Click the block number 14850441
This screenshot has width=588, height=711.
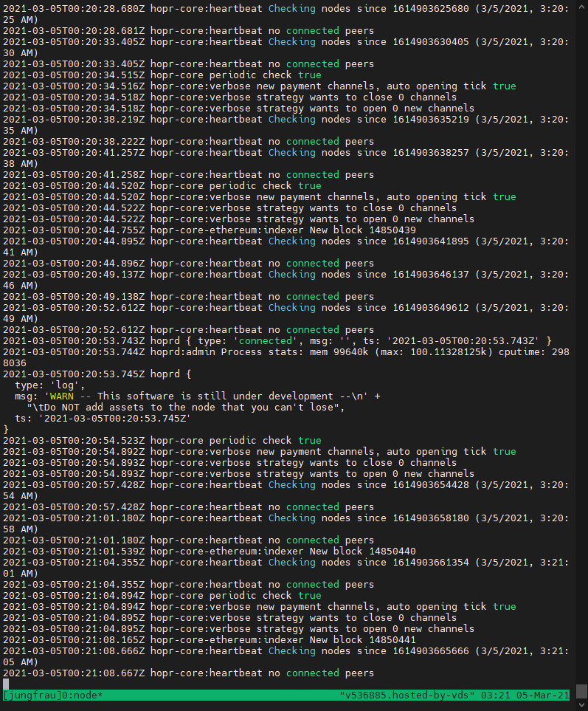click(392, 640)
